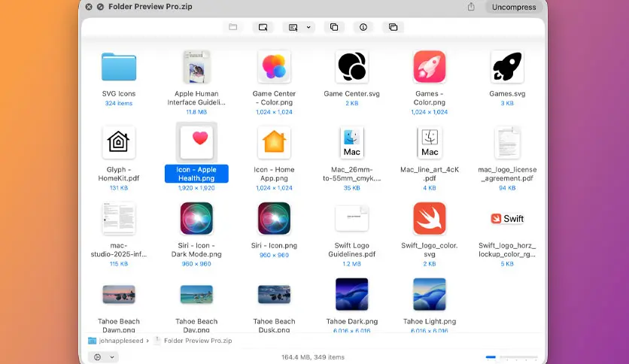Select mac-studio-2025-inf document thumbnail

point(119,219)
